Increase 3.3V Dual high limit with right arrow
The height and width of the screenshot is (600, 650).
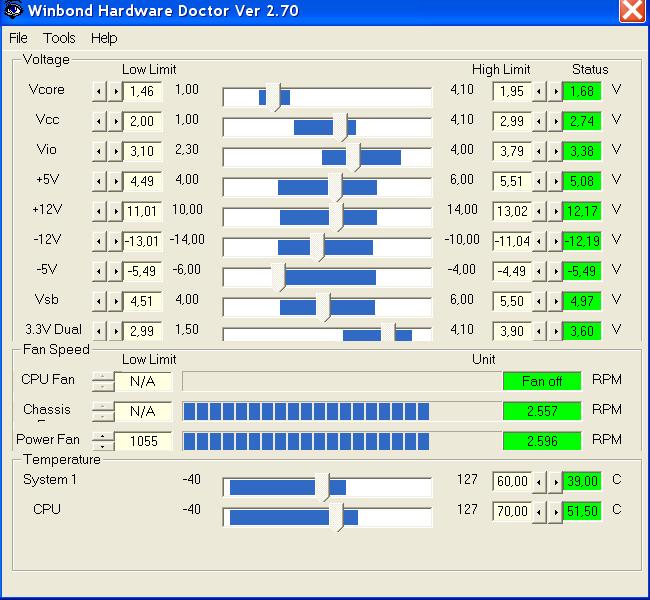click(x=555, y=331)
